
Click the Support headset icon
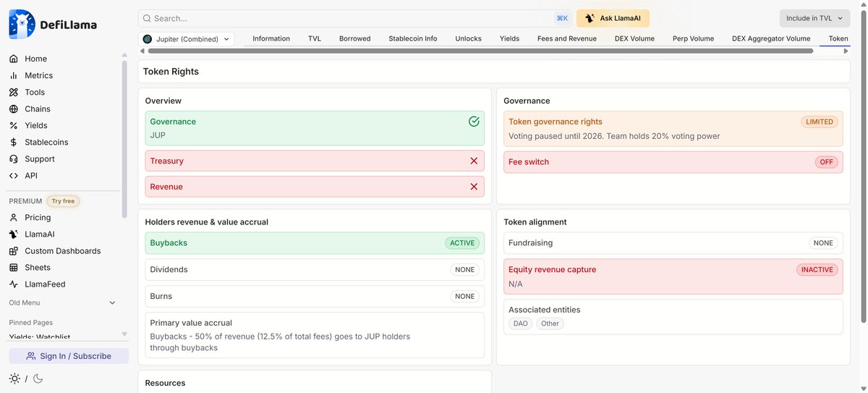[14, 159]
